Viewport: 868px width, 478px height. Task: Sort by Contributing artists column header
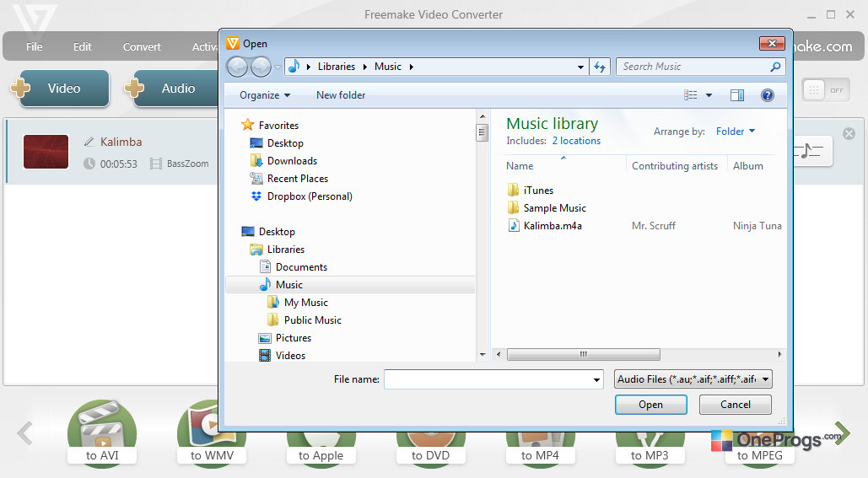(675, 165)
